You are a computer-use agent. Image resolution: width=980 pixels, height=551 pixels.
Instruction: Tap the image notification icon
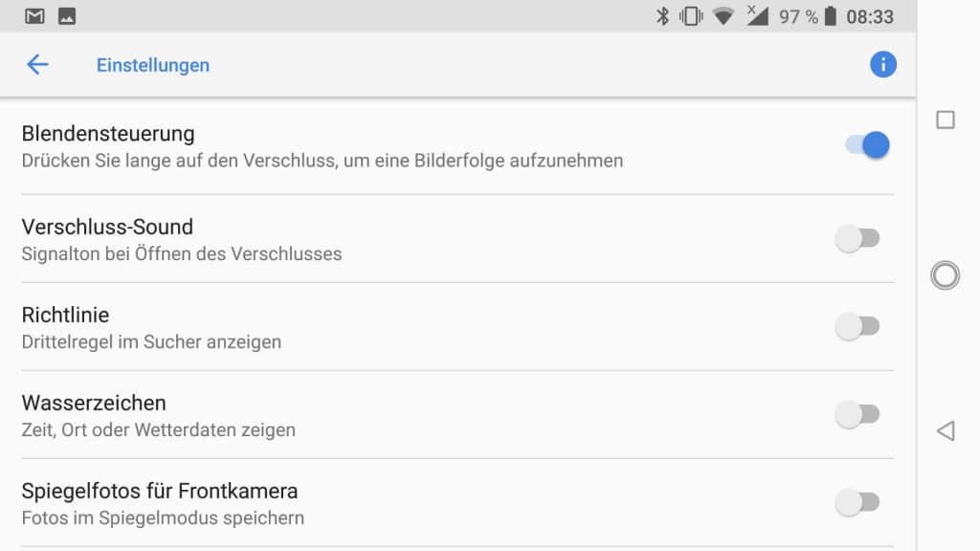click(67, 16)
